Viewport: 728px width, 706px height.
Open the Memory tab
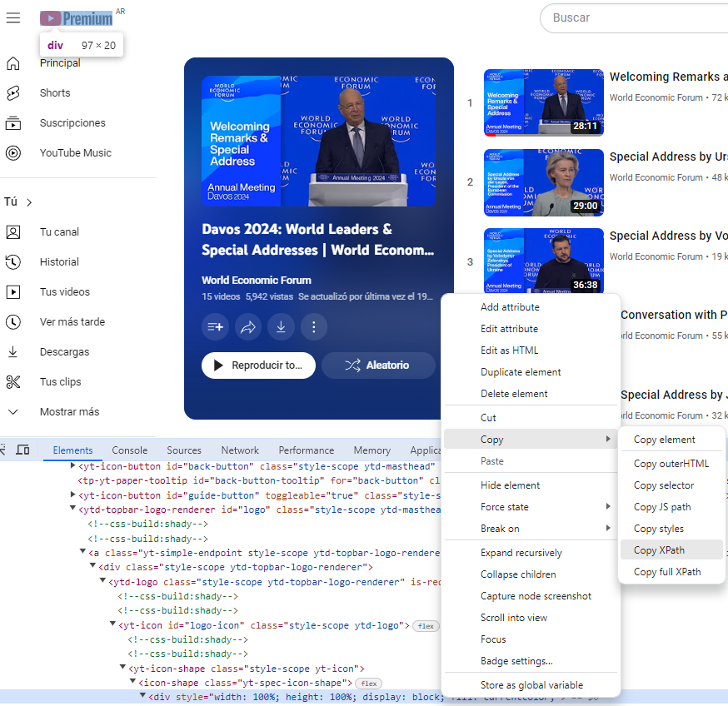coord(371,450)
